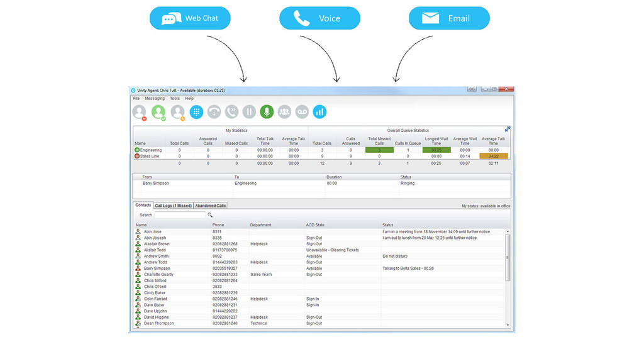Click the unavailable agent state icon
Image resolution: width=644 pixels, height=337 pixels.
(x=140, y=113)
